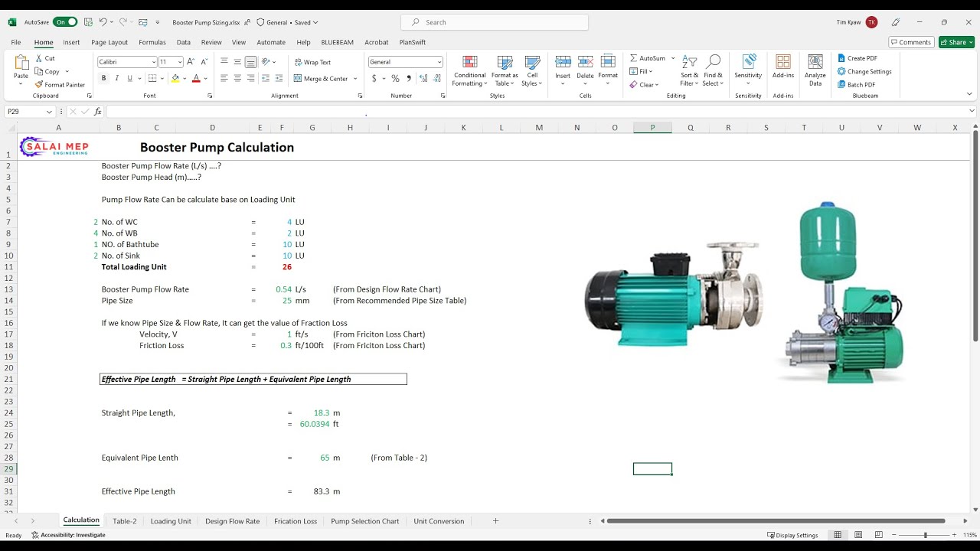Switch to the Formulas ribbon tab
The width and height of the screenshot is (980, 551).
[x=152, y=42]
